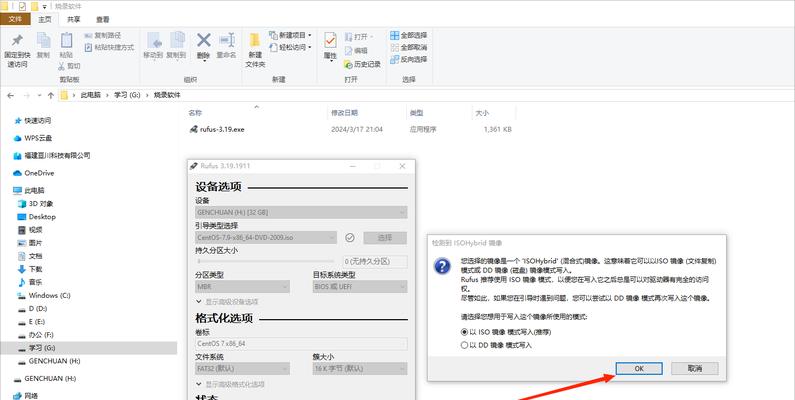Click Invert selection icon
Viewport: 795px width, 400px height.
(x=394, y=59)
